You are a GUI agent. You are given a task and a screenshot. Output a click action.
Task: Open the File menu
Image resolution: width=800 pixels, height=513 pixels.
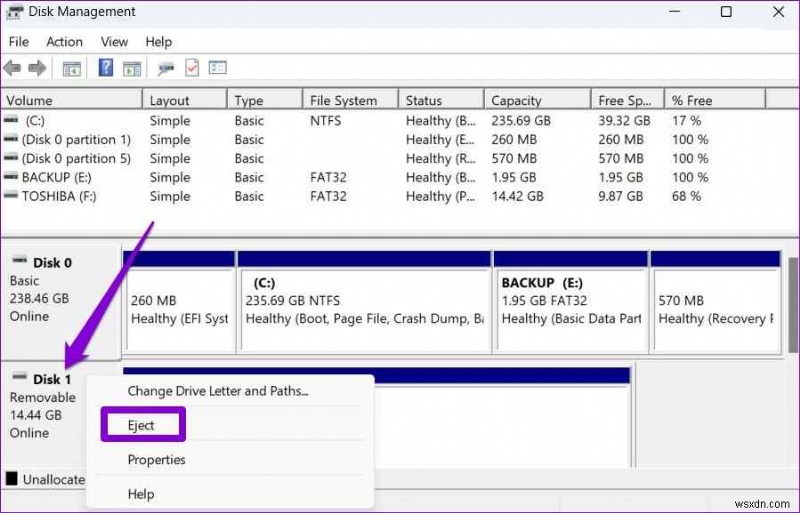[x=19, y=42]
